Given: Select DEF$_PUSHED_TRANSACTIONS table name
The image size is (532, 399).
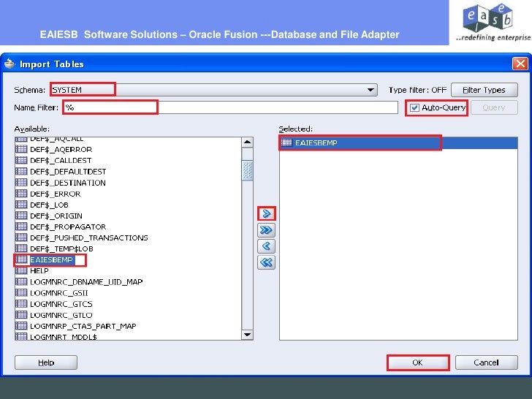Looking at the screenshot, I should pos(89,237).
